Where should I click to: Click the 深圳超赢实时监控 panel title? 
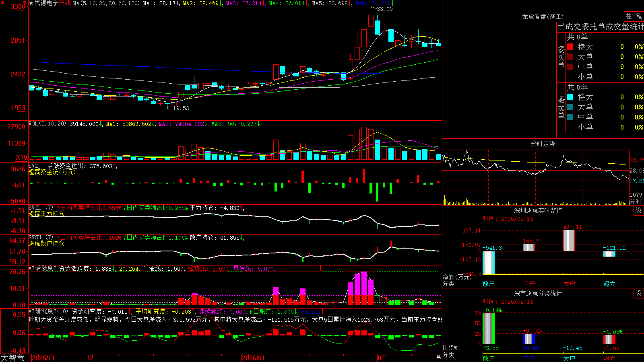(x=538, y=210)
